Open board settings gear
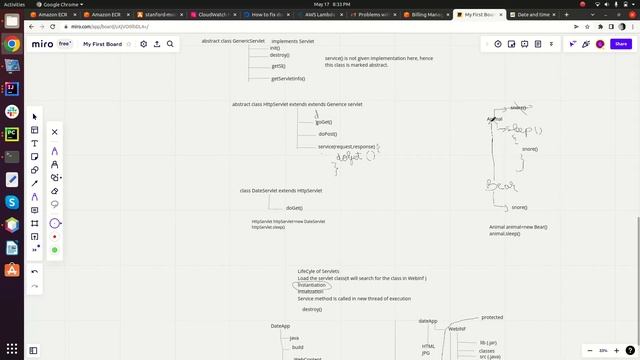 coord(144,44)
